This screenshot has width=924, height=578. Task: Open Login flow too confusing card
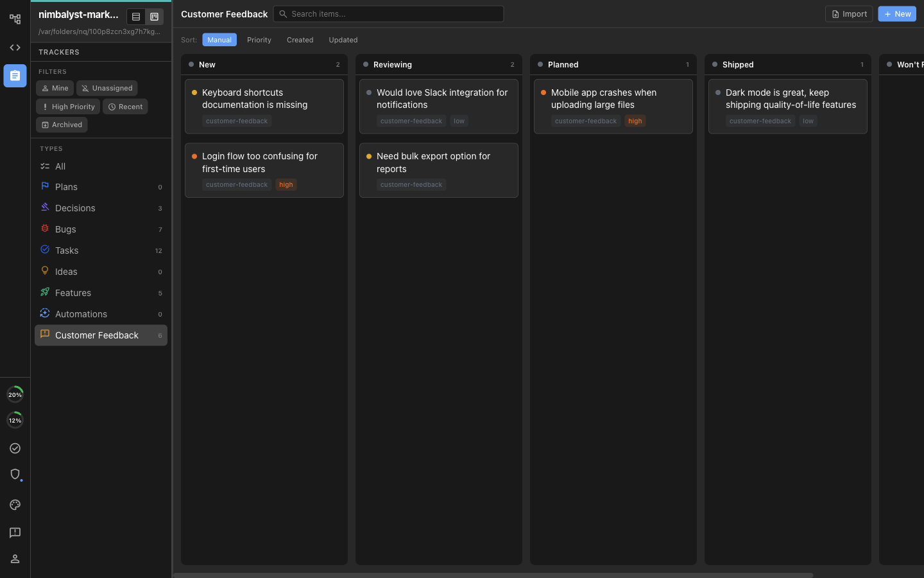pos(264,170)
